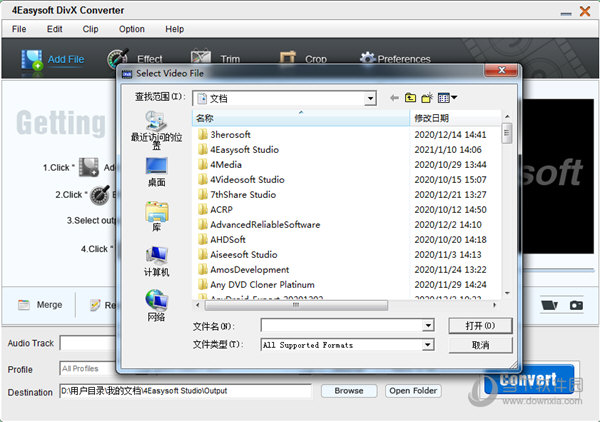Image resolution: width=600 pixels, height=422 pixels.
Task: Select the Aiseesoft Studio folder
Action: click(244, 254)
